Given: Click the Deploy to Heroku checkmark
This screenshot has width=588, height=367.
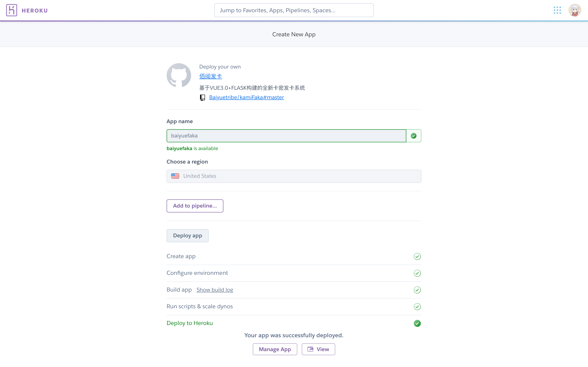Looking at the screenshot, I should [x=417, y=324].
